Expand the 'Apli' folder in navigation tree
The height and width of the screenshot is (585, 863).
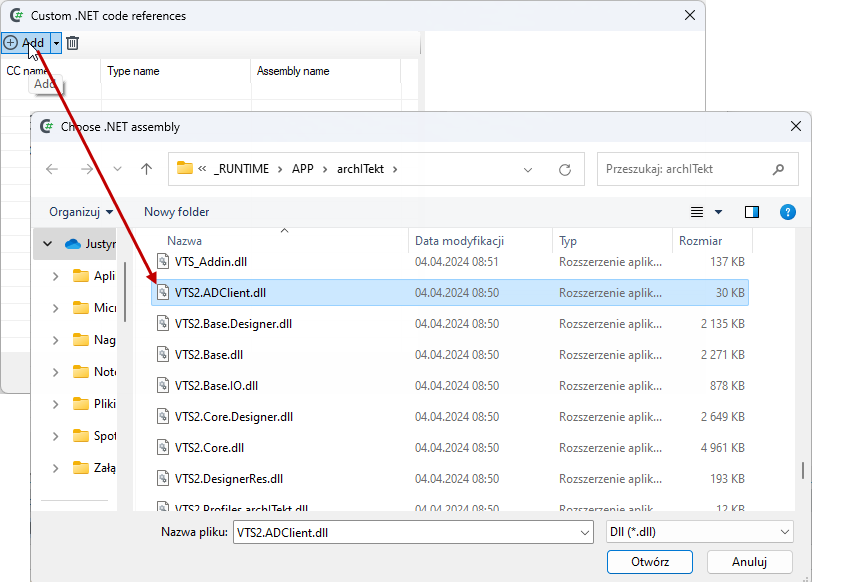[x=56, y=276]
